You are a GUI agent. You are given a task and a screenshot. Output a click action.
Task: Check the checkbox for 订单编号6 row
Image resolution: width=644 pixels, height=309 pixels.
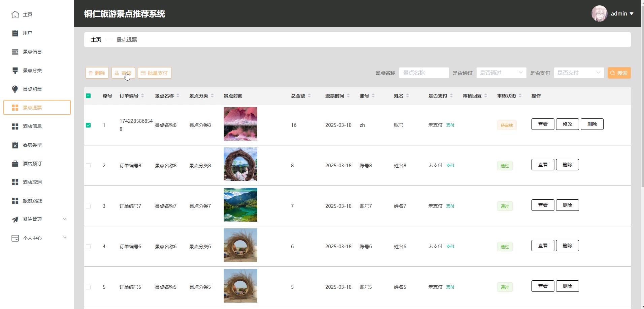click(x=88, y=247)
